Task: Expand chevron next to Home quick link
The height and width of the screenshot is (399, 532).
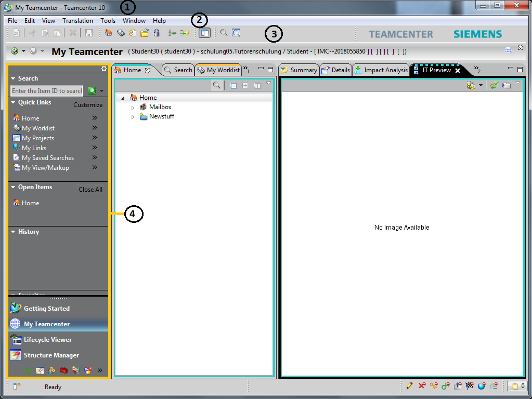Action: (x=95, y=118)
